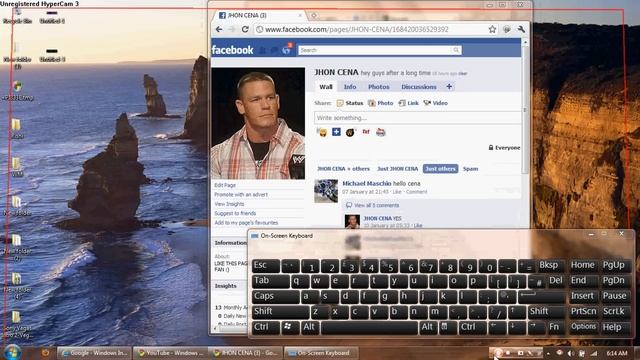The height and width of the screenshot is (360, 640).
Task: Add a new tab with the plus icon
Action: click(x=449, y=87)
